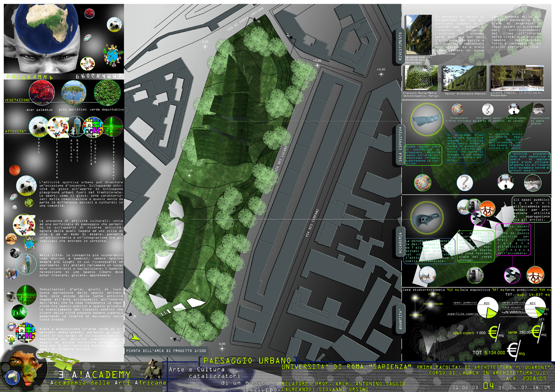Click the orange basketball icon

pos(15,170)
